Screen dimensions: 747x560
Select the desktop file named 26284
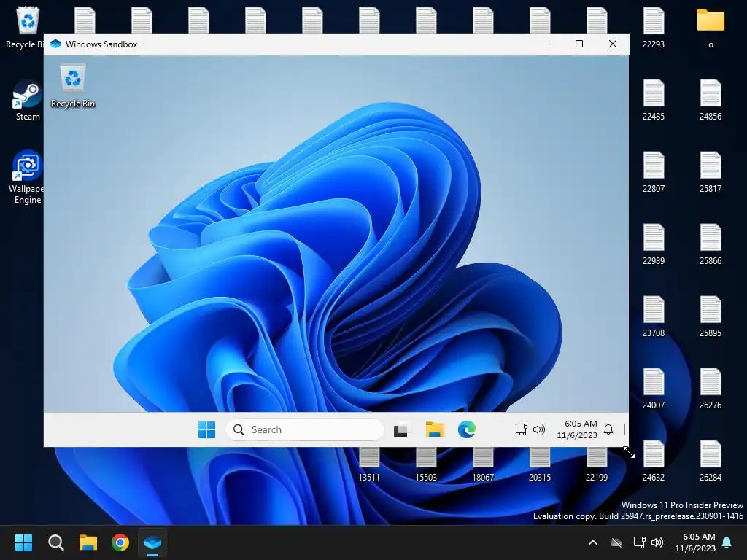(x=711, y=461)
